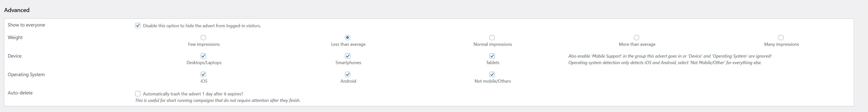Click the 'Tablets' text label
This screenshot has width=868, height=112.
click(x=493, y=63)
